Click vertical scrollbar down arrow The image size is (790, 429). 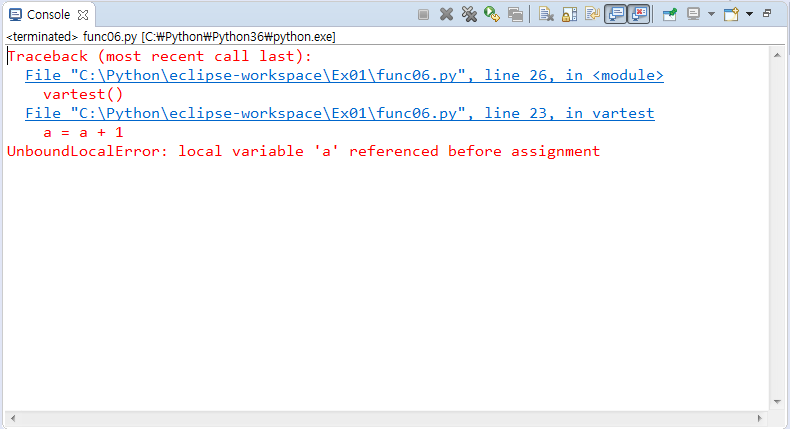777,402
